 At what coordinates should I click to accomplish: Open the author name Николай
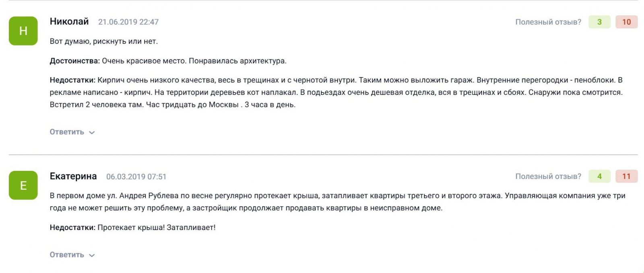pos(69,22)
